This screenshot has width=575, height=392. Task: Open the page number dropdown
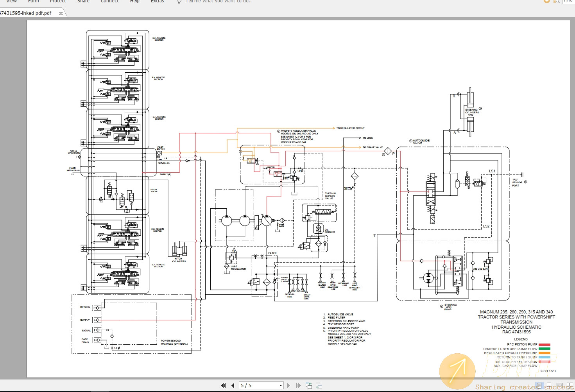point(280,385)
